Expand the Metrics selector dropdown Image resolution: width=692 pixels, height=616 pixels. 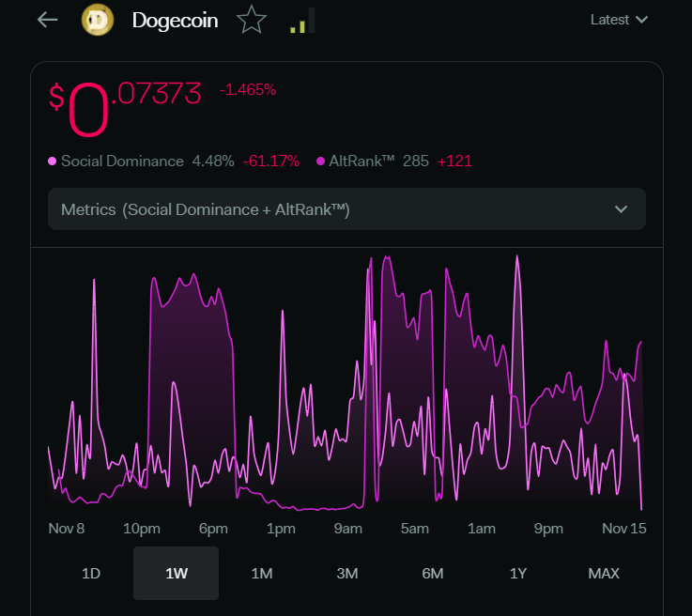pos(346,209)
